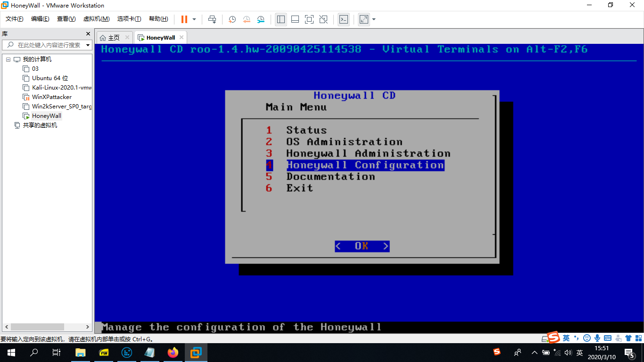Open the stretch display options dropdown
Screen dimensions: 644x362
[374, 19]
